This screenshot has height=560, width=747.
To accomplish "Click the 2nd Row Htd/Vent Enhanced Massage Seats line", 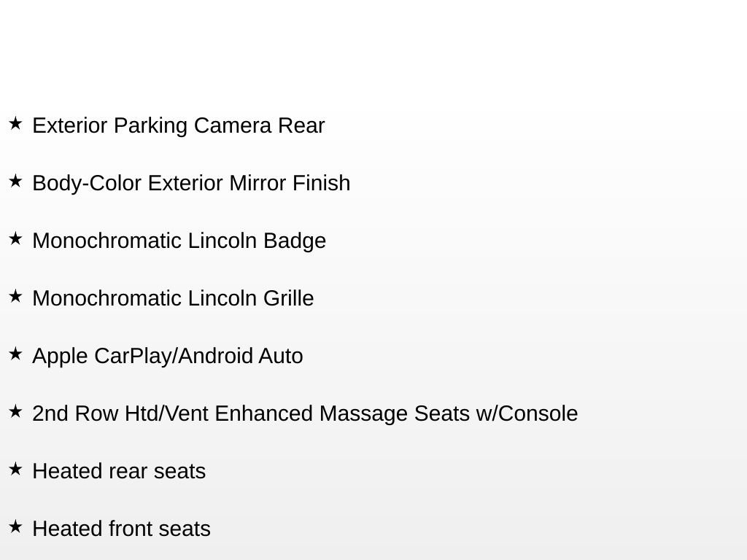I will tap(305, 413).
